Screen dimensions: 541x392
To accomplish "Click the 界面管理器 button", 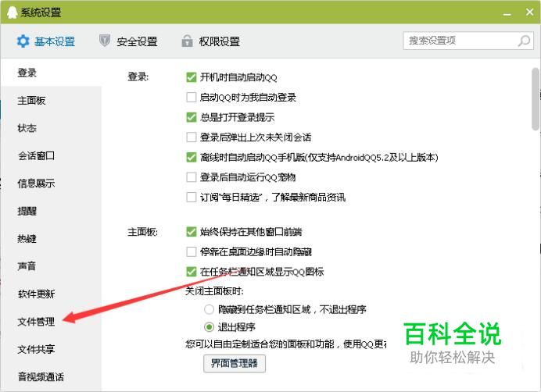I will click(235, 363).
